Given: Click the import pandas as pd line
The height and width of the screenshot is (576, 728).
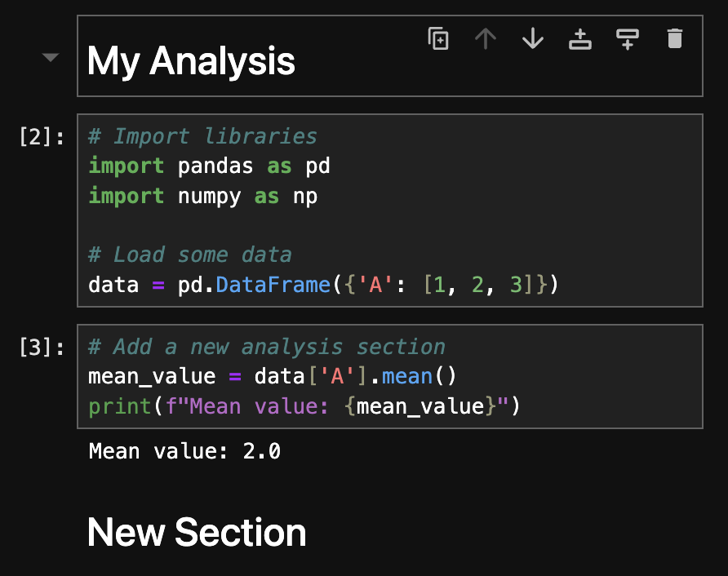Looking at the screenshot, I should pos(210,166).
